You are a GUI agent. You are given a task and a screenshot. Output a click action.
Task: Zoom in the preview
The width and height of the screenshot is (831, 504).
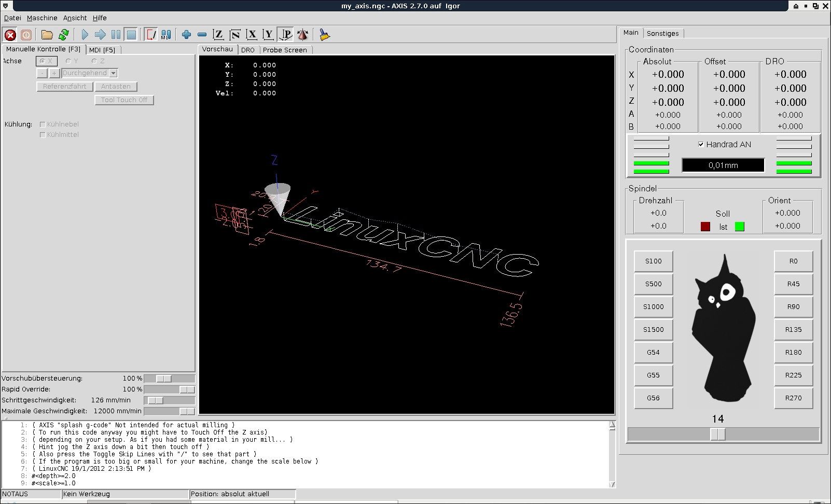[x=187, y=35]
